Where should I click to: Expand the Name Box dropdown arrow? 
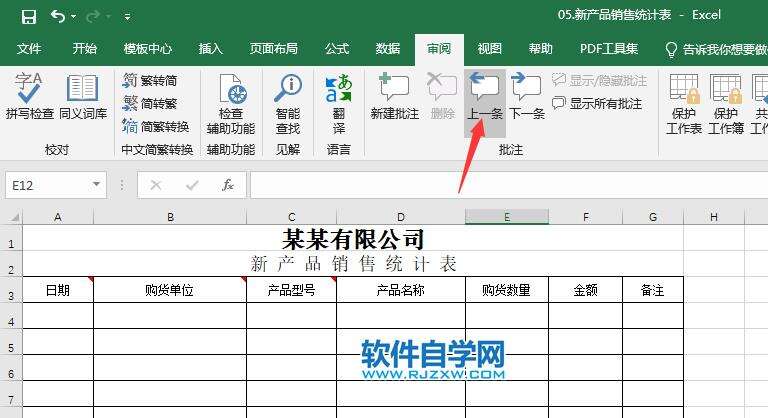[97, 185]
